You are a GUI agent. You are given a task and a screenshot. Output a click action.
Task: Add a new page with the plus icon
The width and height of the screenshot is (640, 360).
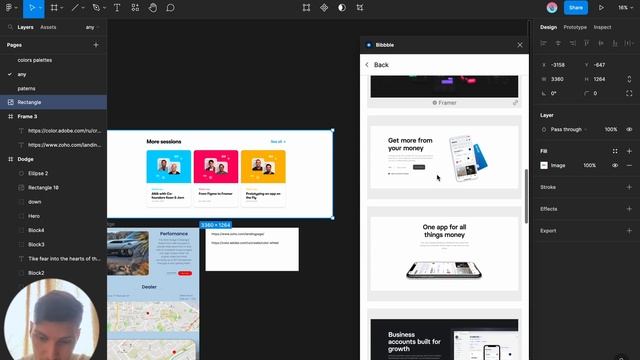(96, 45)
